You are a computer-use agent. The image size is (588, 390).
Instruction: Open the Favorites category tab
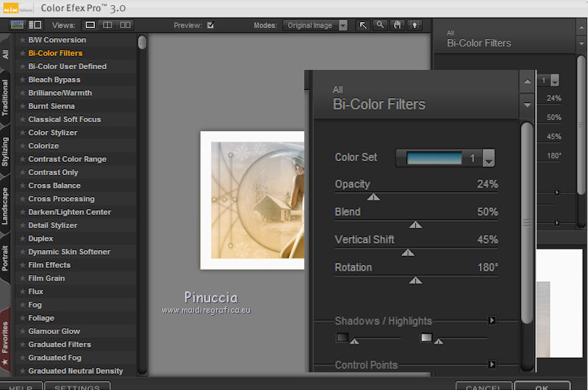coord(6,338)
